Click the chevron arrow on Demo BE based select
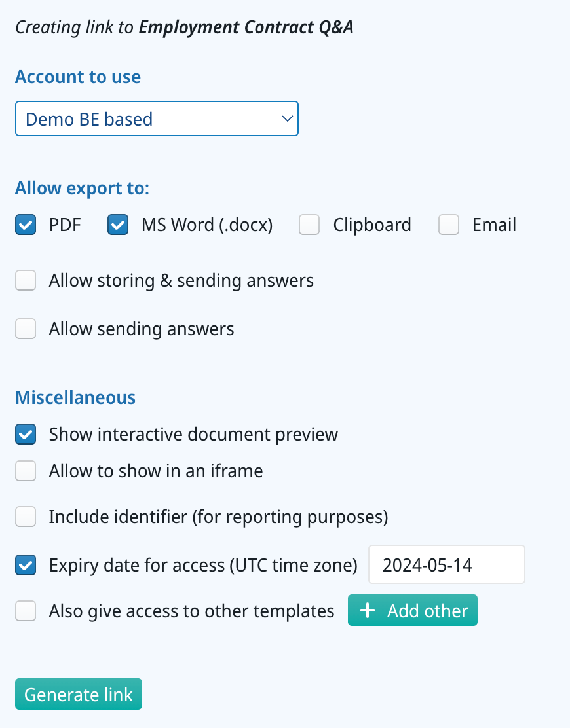The image size is (570, 728). coord(286,118)
